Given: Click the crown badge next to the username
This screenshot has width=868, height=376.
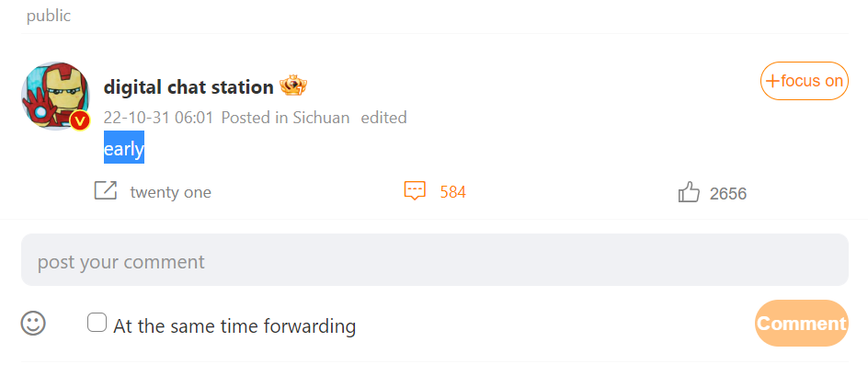Looking at the screenshot, I should click(x=293, y=85).
